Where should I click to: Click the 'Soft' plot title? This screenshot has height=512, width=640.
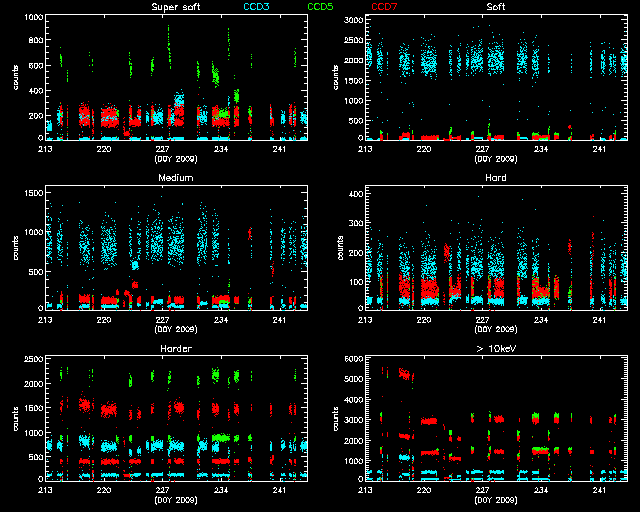pos(495,8)
